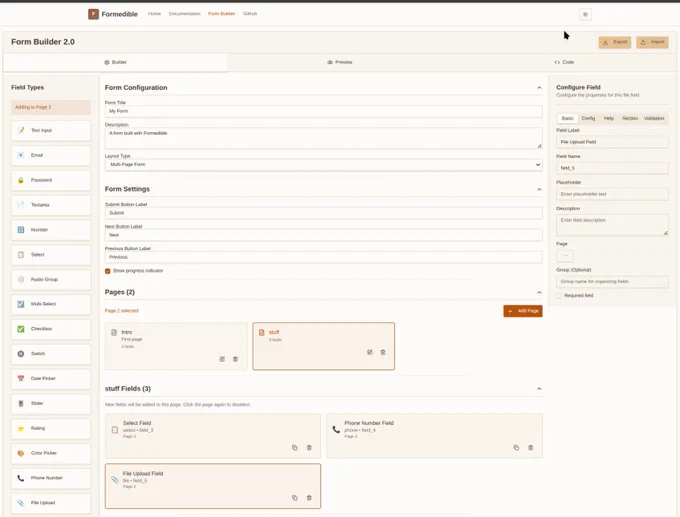Viewport: 680px width, 517px height.
Task: Add a Multi-Select field type
Action: 51,304
